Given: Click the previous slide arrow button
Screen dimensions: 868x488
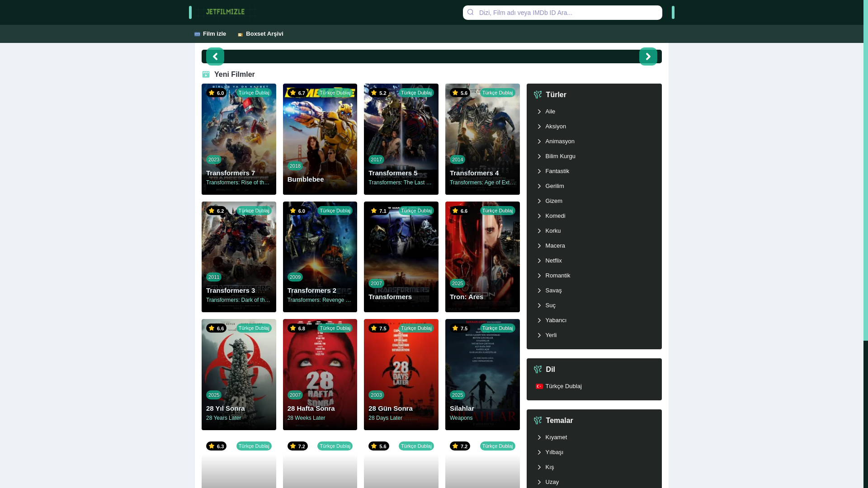Looking at the screenshot, I should [215, 56].
